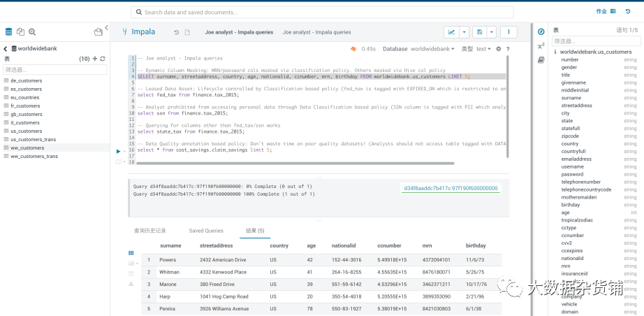Click the magnifier search icon in left panel

pos(32,31)
